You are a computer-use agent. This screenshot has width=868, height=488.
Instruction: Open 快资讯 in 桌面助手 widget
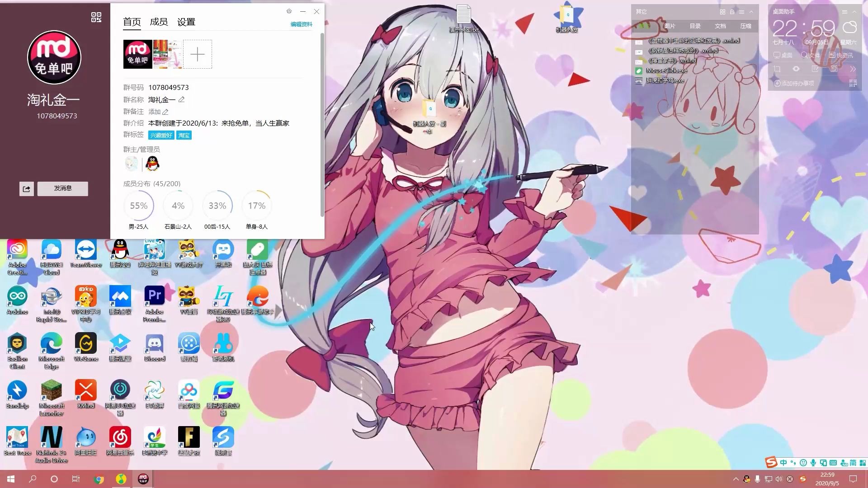click(x=841, y=55)
